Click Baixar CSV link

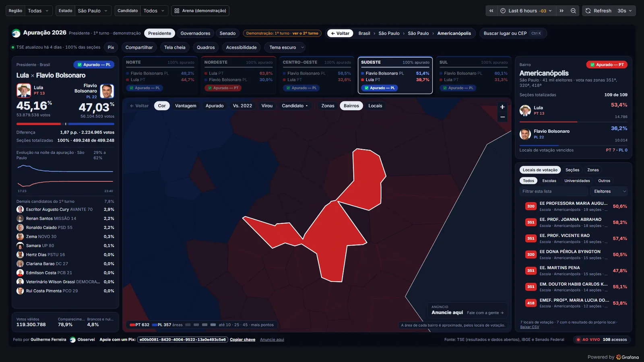[530, 327]
